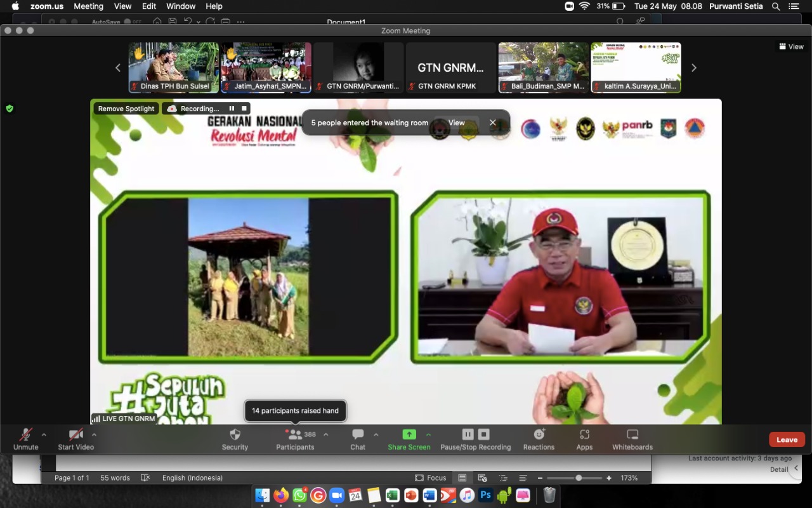
Task: Open the Apps icon in toolbar
Action: 584,435
